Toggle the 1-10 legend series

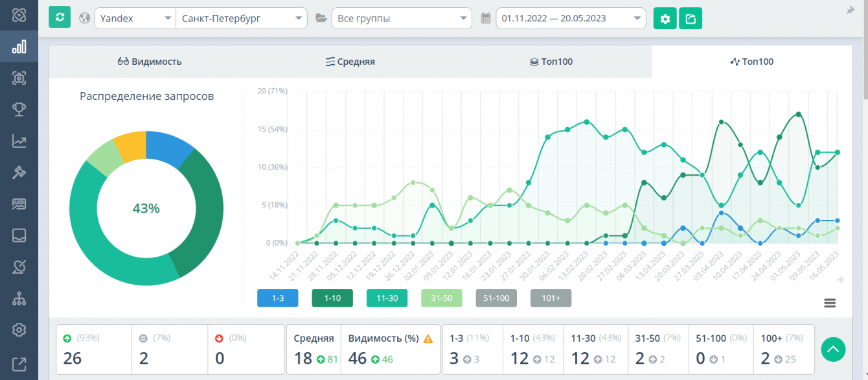pyautogui.click(x=332, y=298)
